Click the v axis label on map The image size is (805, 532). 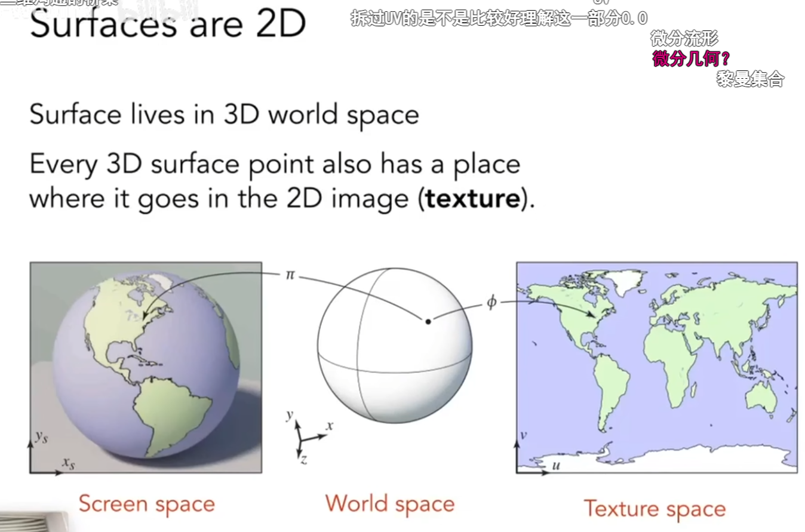[x=523, y=435]
